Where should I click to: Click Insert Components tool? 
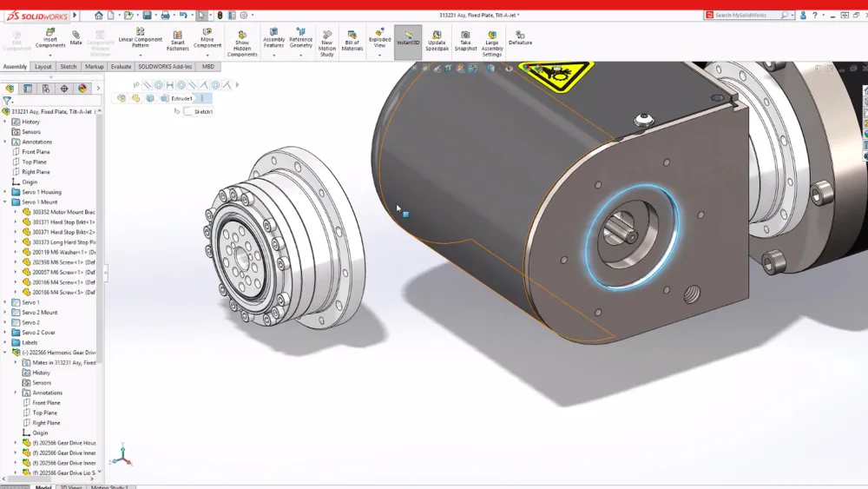pyautogui.click(x=49, y=38)
